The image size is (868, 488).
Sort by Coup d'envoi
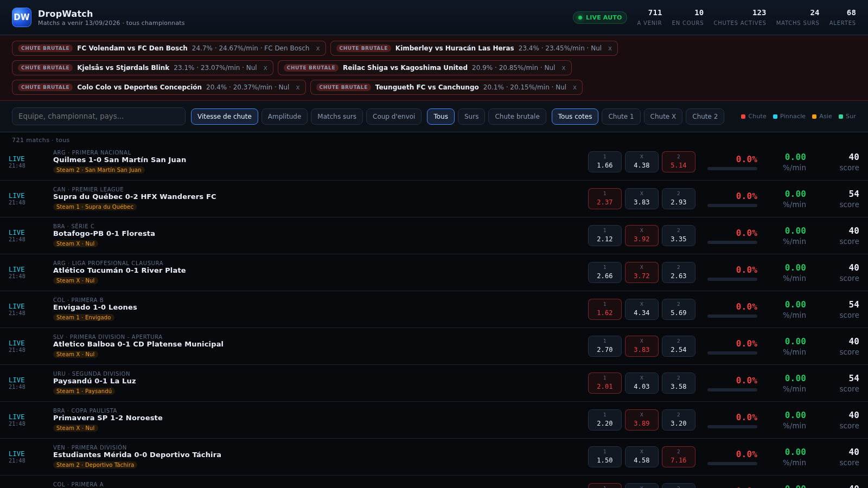[394, 117]
